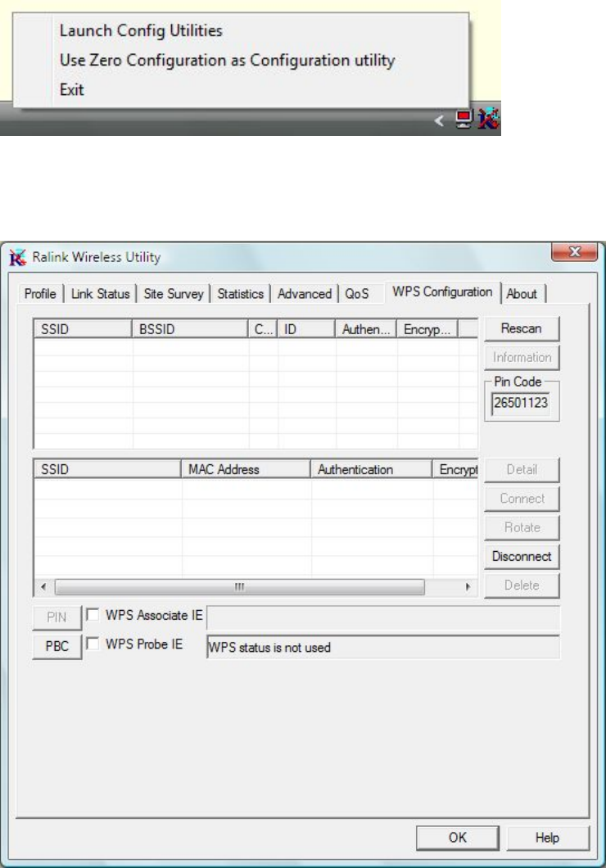Click the Pin Code field 26501123
The width and height of the screenshot is (606, 868).
point(521,403)
